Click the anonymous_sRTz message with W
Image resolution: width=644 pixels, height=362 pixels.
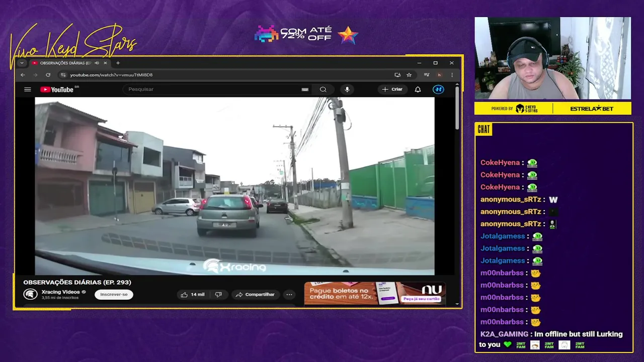(519, 200)
